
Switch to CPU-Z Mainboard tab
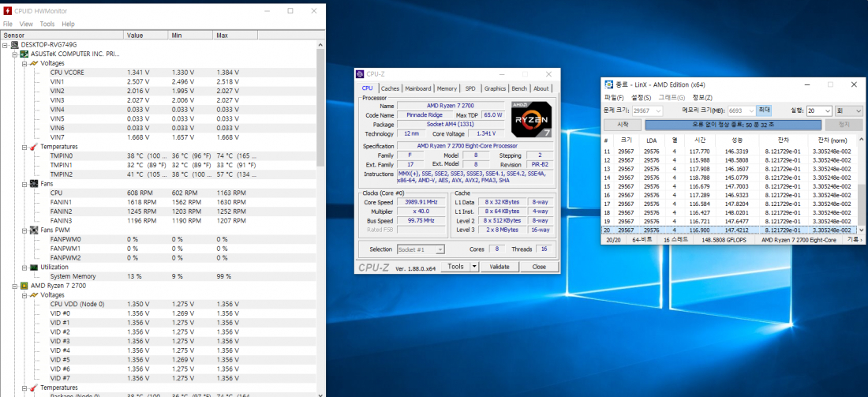418,88
